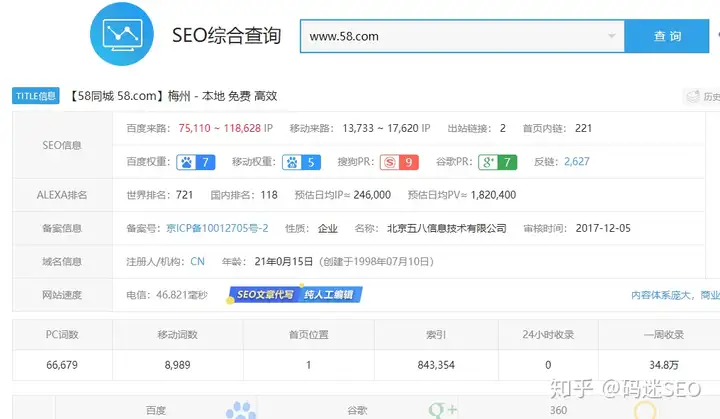Click the 域名信息 row header

[x=62, y=261]
